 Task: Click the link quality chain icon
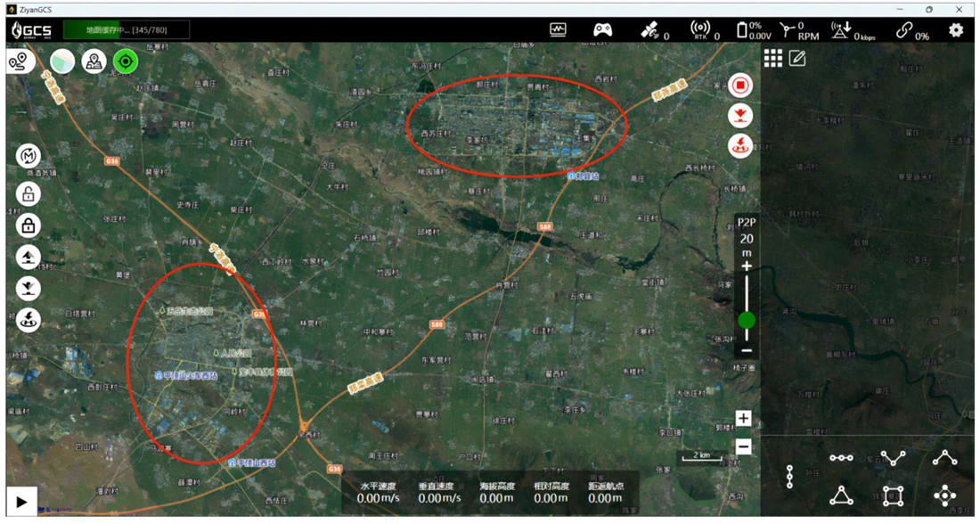tap(903, 29)
